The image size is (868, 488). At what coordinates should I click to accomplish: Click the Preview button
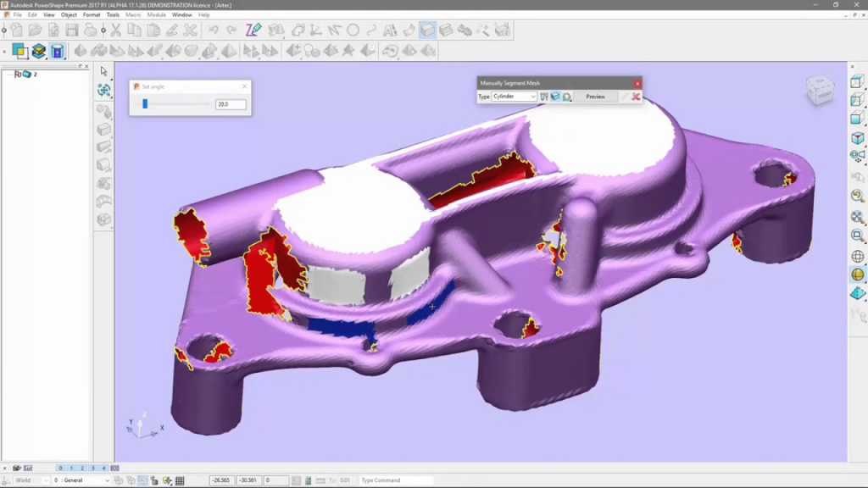[595, 97]
